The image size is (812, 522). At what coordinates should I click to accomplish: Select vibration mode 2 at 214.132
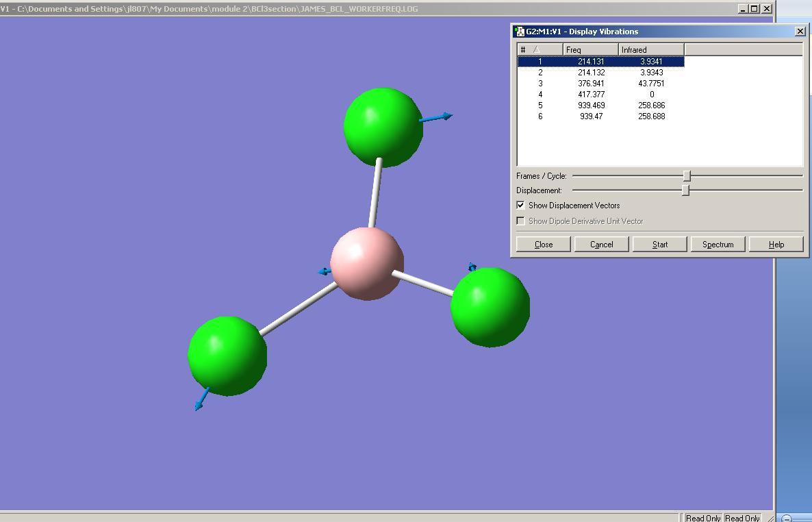pos(600,73)
